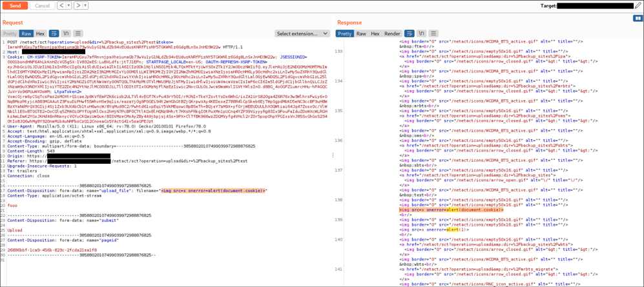Open the back history dropdown arrow

[68, 6]
